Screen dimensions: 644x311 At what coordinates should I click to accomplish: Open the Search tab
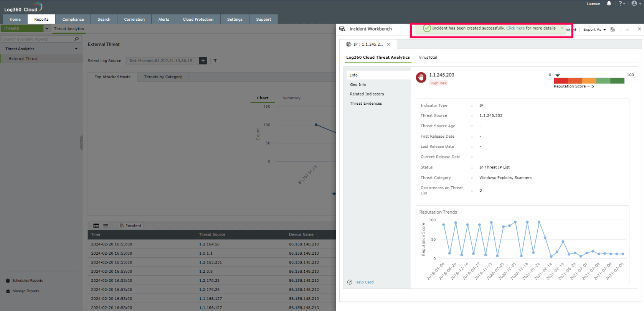pos(104,19)
